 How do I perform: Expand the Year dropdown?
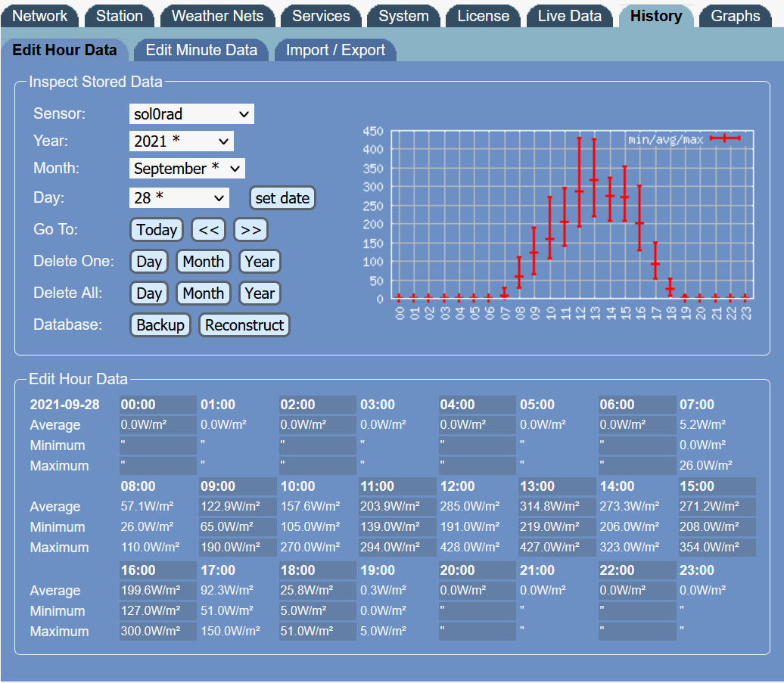[x=182, y=141]
